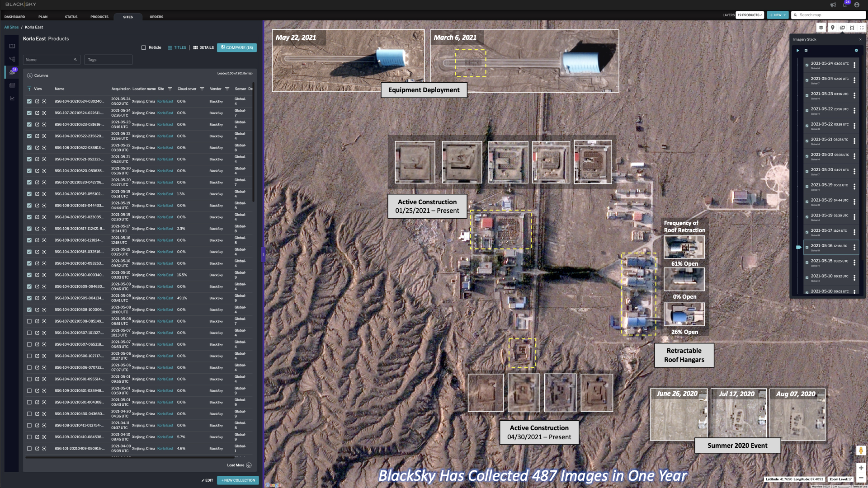Zoom in the map with plus button

pos(861,468)
